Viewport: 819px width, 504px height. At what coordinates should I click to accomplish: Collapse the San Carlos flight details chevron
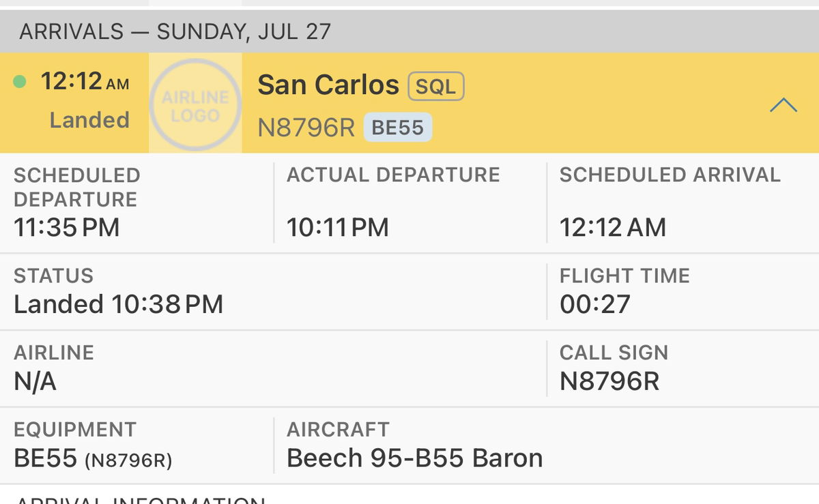coord(783,105)
